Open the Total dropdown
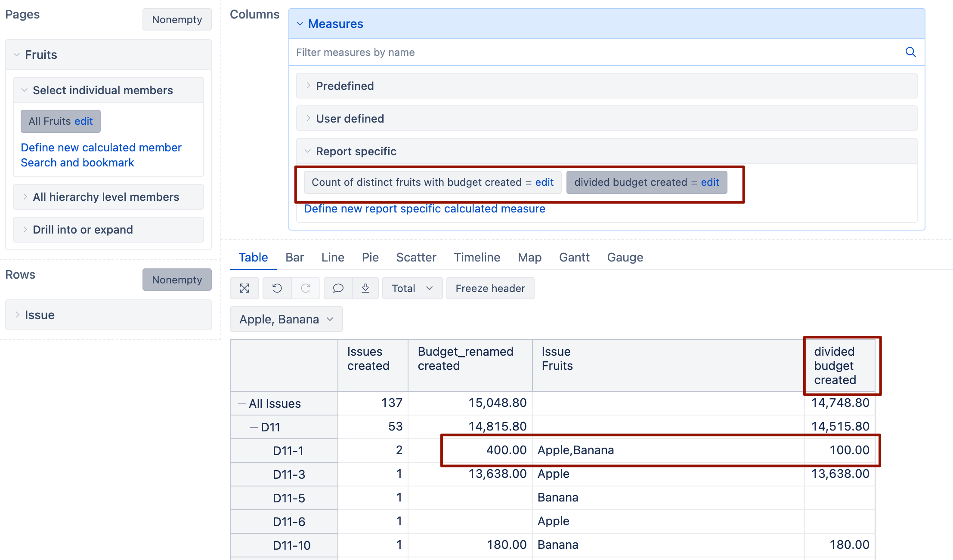The image size is (953, 560). pyautogui.click(x=412, y=288)
